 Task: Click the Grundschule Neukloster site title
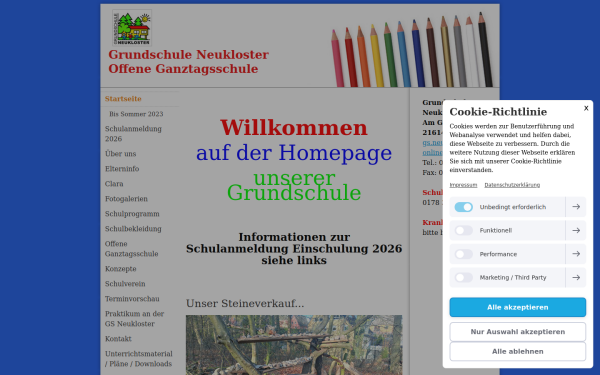point(188,62)
